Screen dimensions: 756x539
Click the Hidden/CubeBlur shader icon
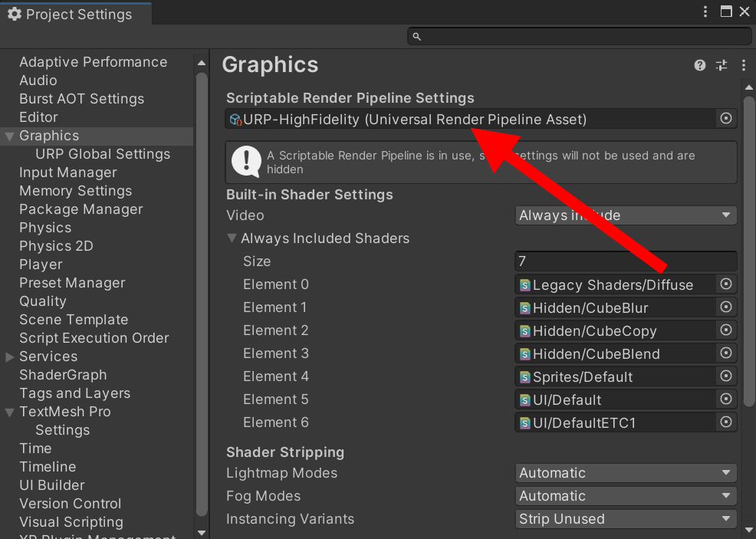[525, 308]
